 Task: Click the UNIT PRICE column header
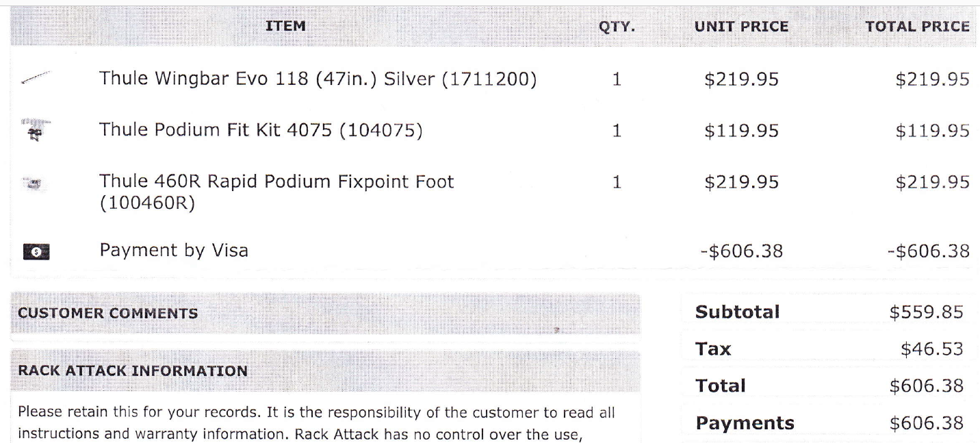741,27
